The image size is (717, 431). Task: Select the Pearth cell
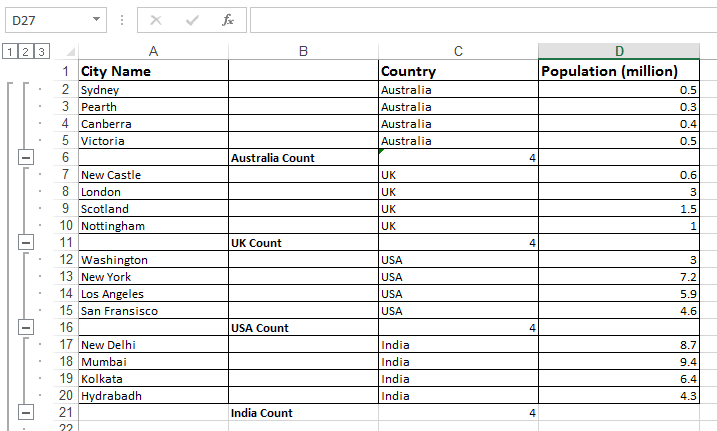[x=154, y=106]
